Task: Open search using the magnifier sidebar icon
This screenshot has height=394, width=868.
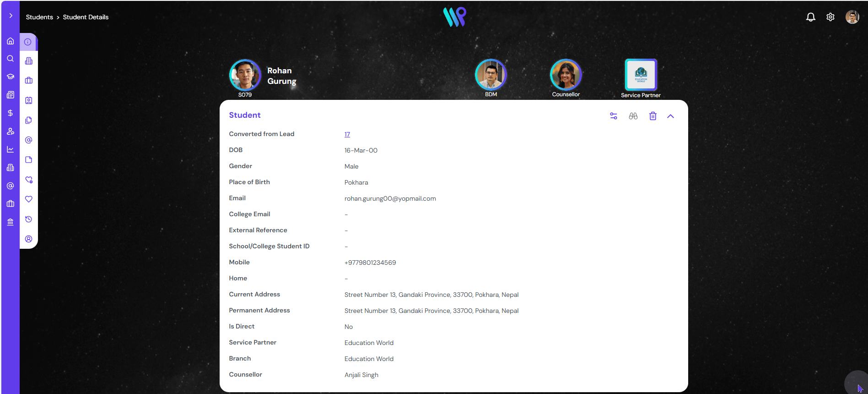Action: (x=10, y=59)
